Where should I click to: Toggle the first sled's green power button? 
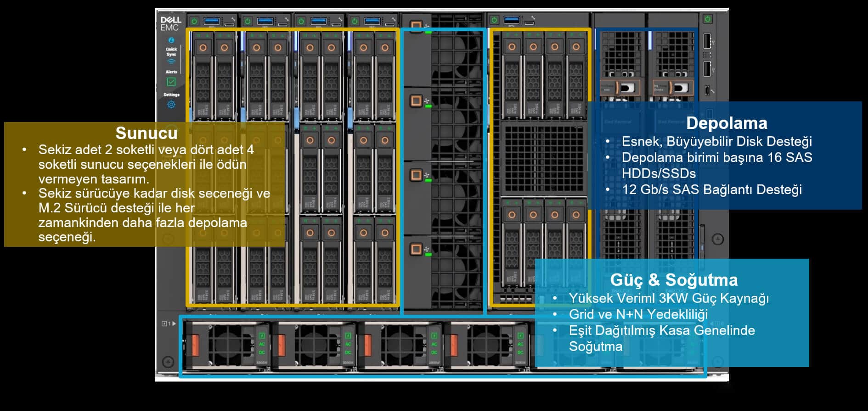click(x=194, y=21)
